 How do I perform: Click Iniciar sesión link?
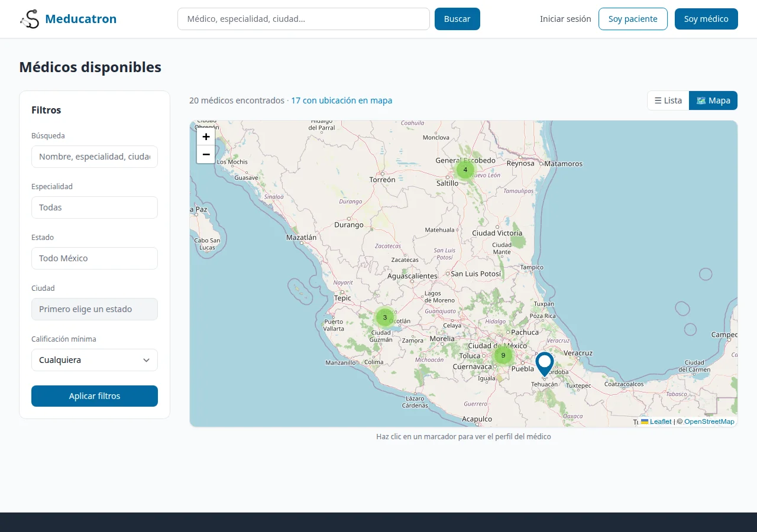tap(565, 19)
